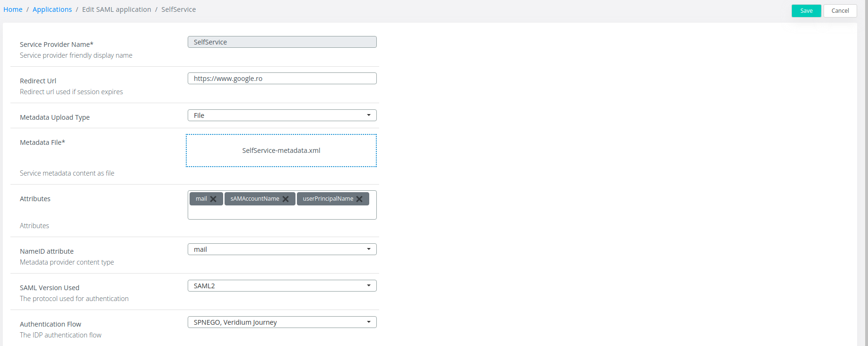This screenshot has width=868, height=346.
Task: Delete the userPrincipalName attribute tag
Action: click(x=359, y=199)
